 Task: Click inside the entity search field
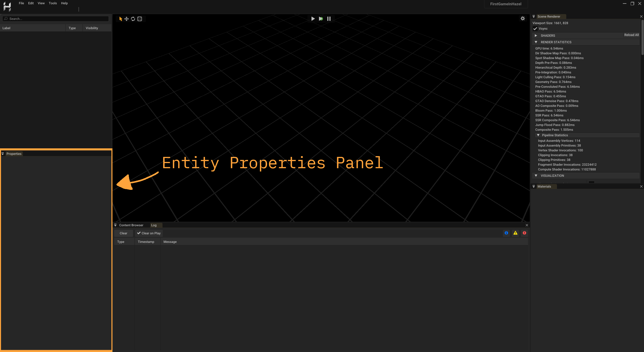coord(56,18)
